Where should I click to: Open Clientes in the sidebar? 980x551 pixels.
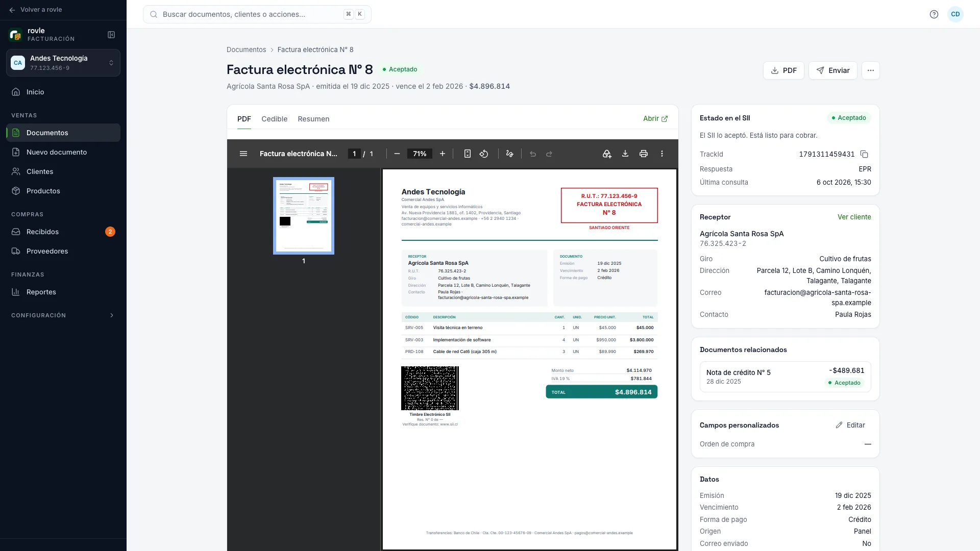click(x=63, y=171)
